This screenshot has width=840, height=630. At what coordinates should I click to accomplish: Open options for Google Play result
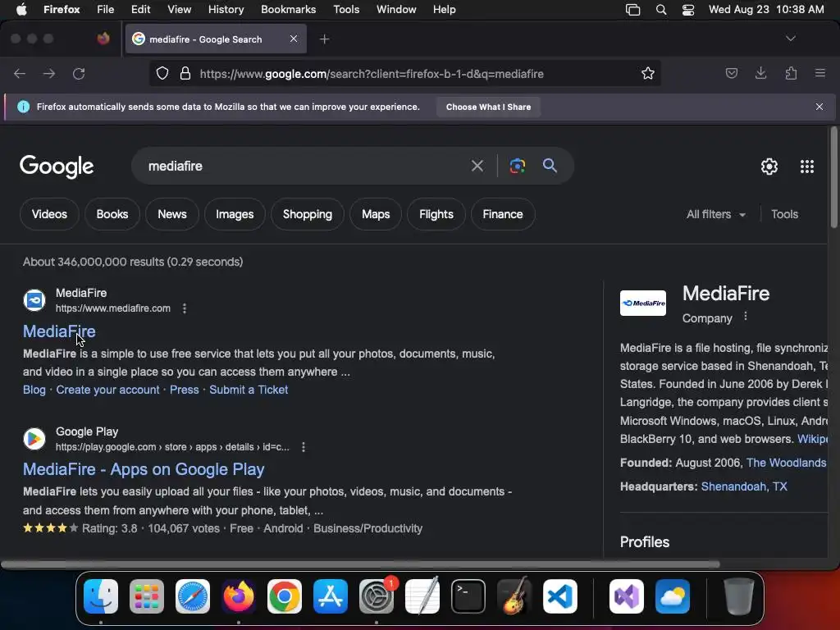(304, 447)
